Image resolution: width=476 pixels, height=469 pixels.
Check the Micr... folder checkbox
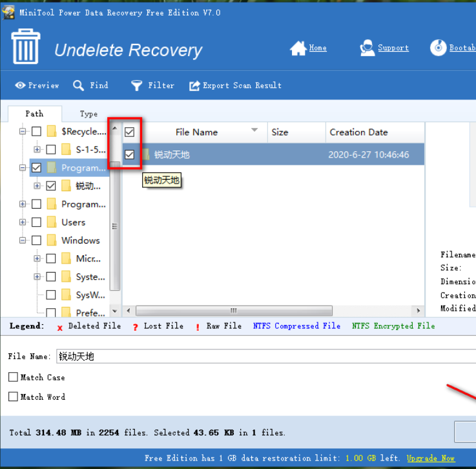pyautogui.click(x=51, y=258)
